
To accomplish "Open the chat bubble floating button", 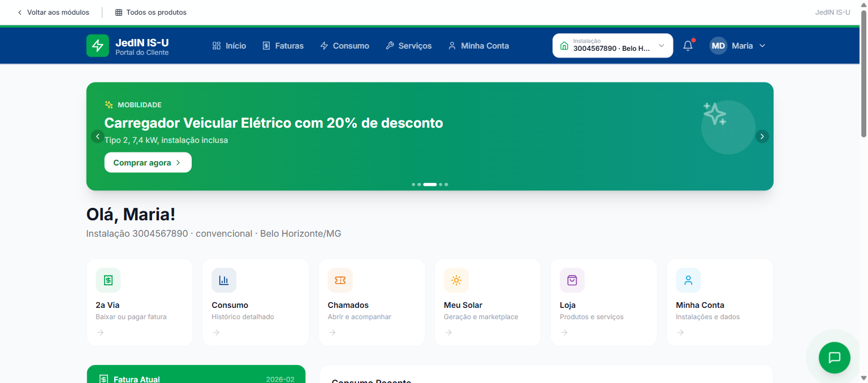I will point(834,358).
